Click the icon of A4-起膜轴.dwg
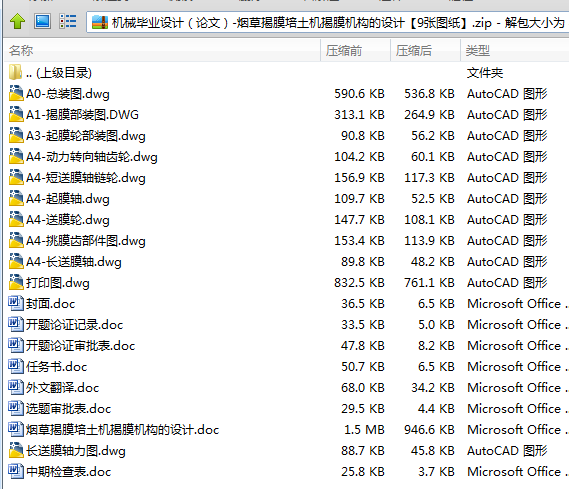The image size is (569, 489). tap(16, 198)
